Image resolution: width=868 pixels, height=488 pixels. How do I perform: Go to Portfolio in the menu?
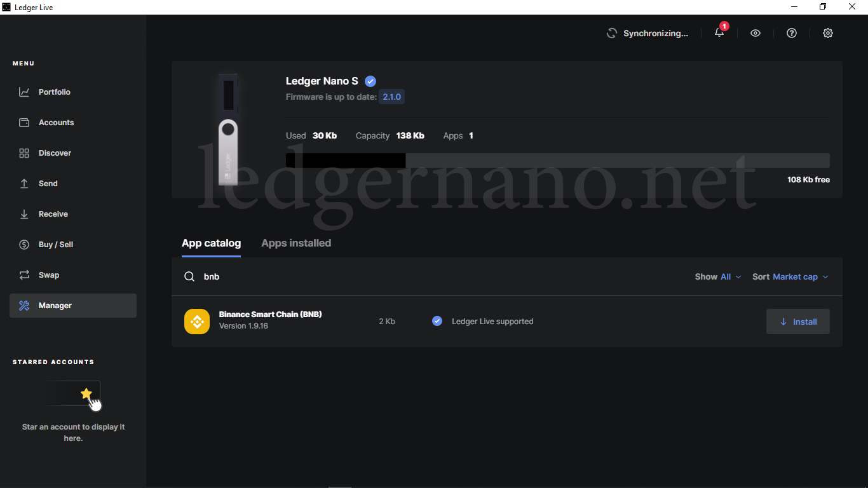click(73, 92)
